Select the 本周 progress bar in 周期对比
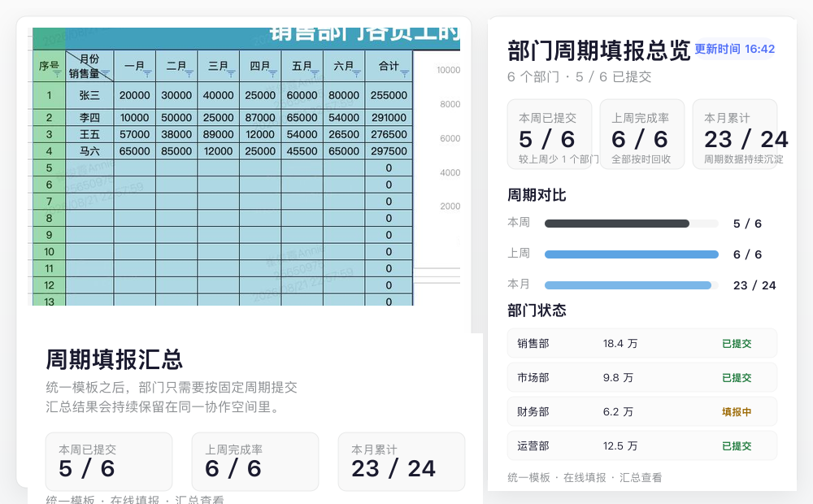 coord(632,224)
